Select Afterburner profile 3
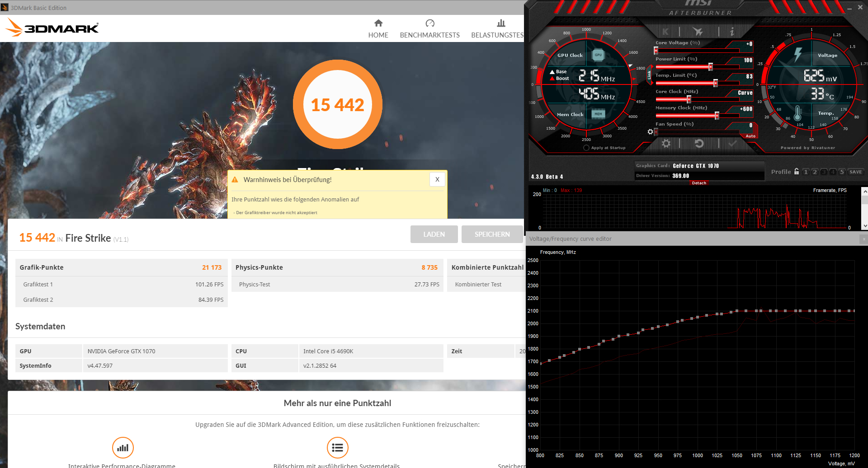This screenshot has width=868, height=468. click(x=824, y=172)
